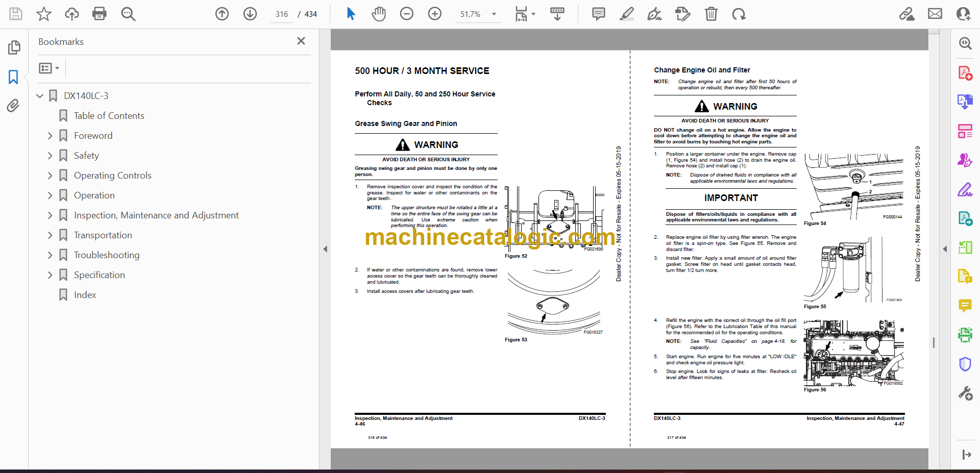Zoom out with the minus button

pos(407,14)
